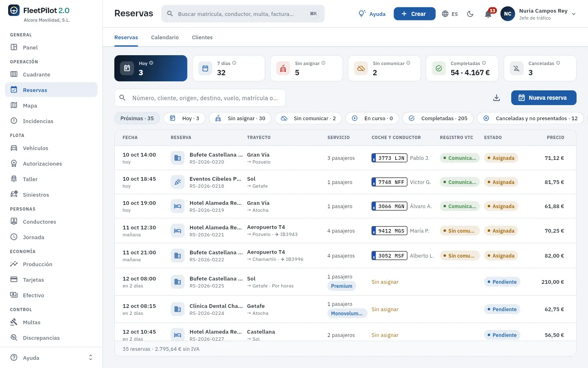Click the Nueva reserva button
The width and height of the screenshot is (588, 368).
543,98
